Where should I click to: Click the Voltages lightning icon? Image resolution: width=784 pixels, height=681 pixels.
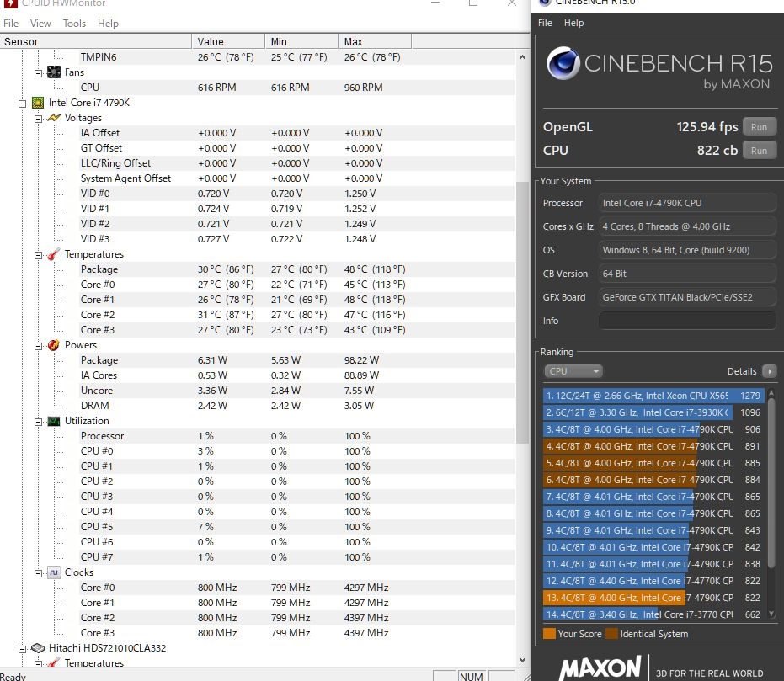(54, 118)
